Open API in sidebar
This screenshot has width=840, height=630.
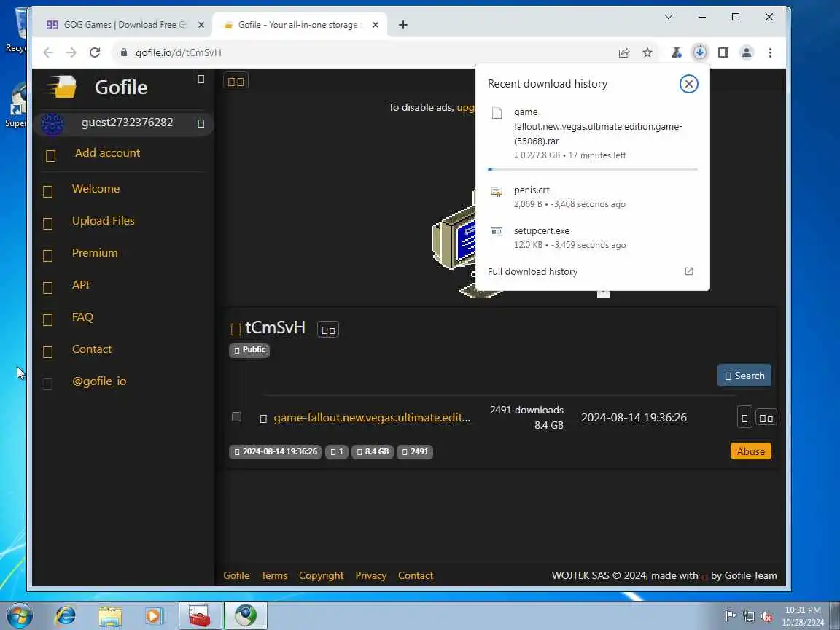[x=81, y=285]
